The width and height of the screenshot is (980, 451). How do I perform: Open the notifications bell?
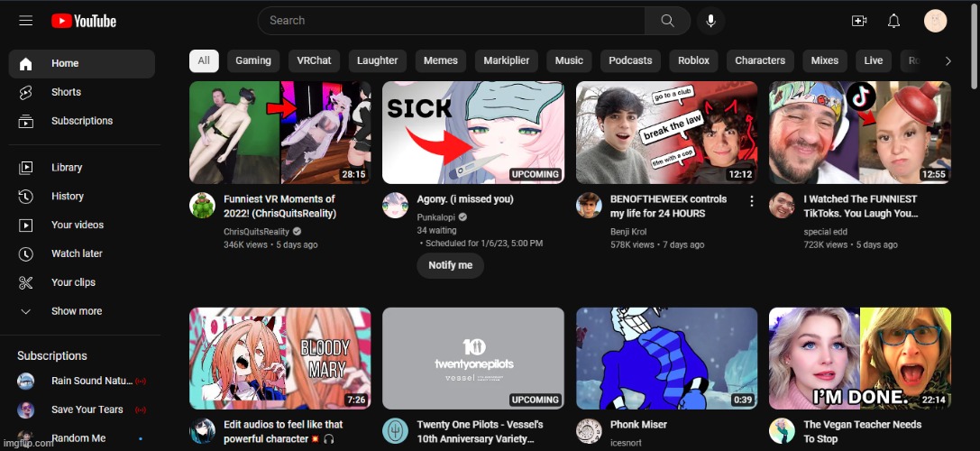893,21
